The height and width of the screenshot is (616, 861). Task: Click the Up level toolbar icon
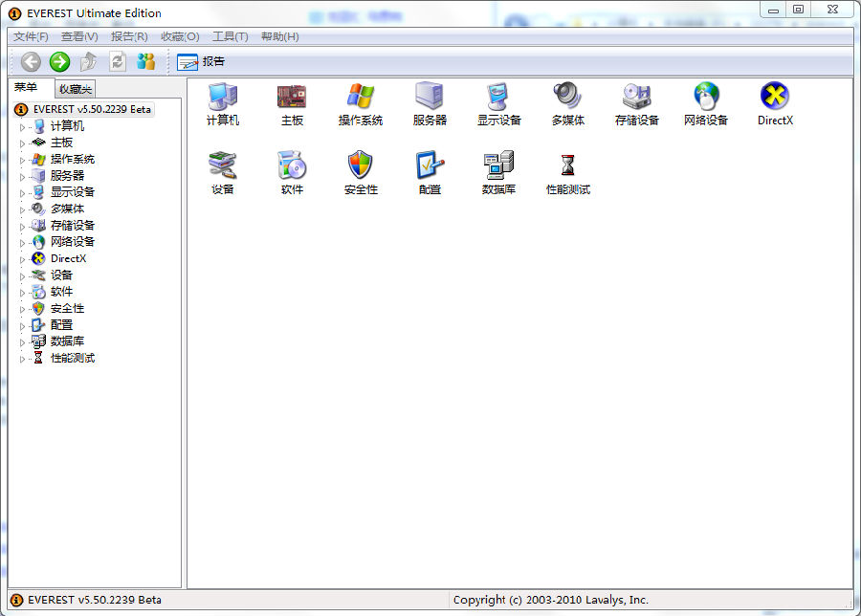pos(88,61)
